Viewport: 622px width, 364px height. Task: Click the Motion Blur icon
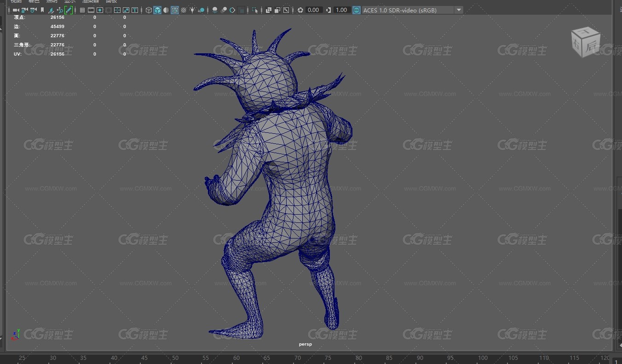(224, 10)
